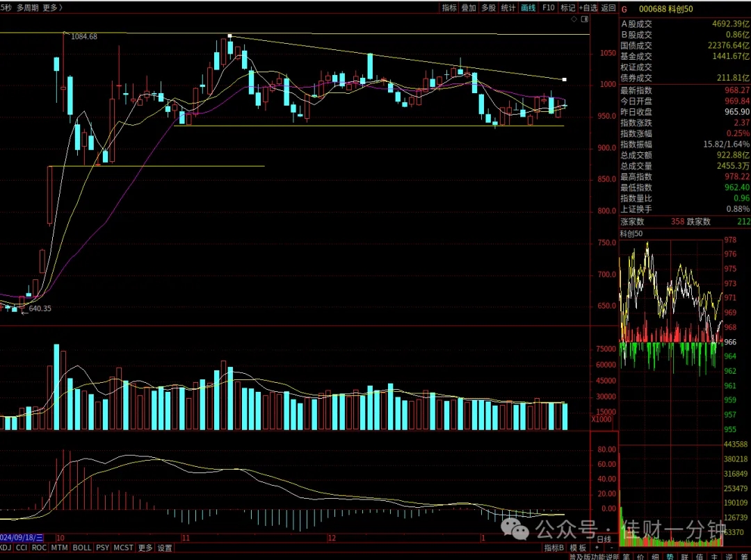Image resolution: width=751 pixels, height=560 pixels.
Task: Expand the bottom 更多 indicators list
Action: pyautogui.click(x=145, y=547)
